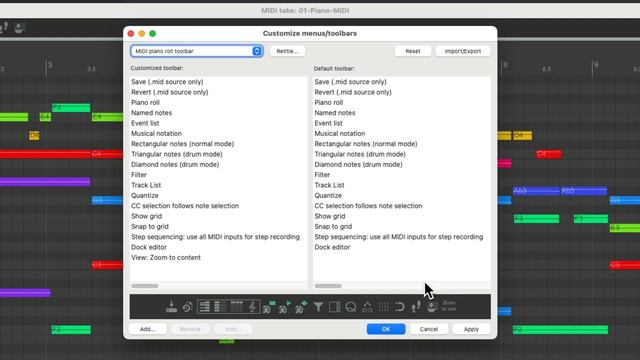Select 'Filter' in Customized toolbar list
Image resolution: width=640 pixels, height=360 pixels.
139,175
